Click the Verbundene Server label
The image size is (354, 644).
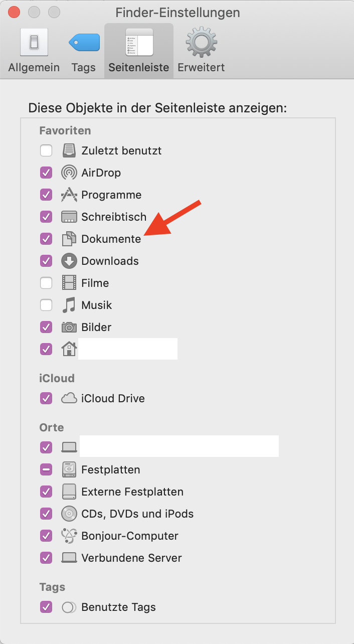131,558
